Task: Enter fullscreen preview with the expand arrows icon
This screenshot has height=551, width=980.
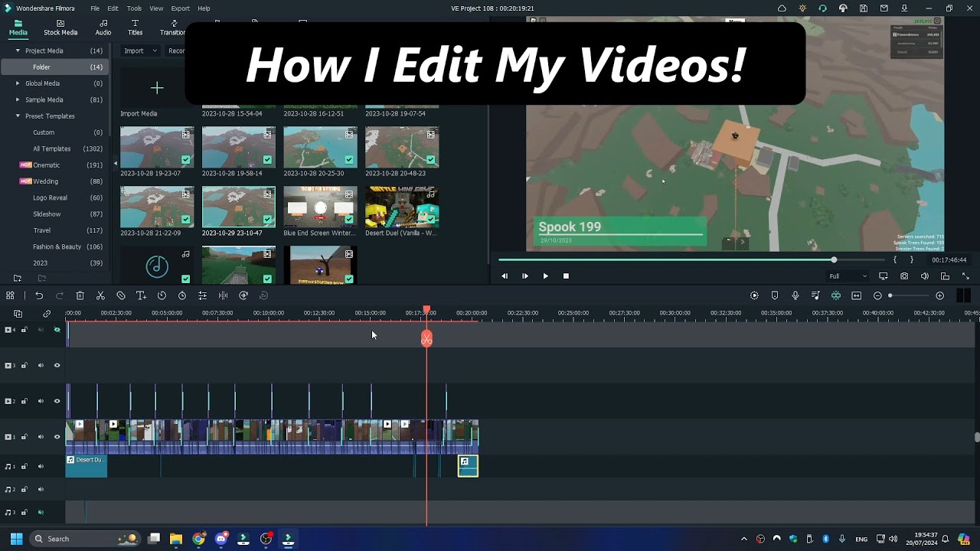Action: pos(965,276)
